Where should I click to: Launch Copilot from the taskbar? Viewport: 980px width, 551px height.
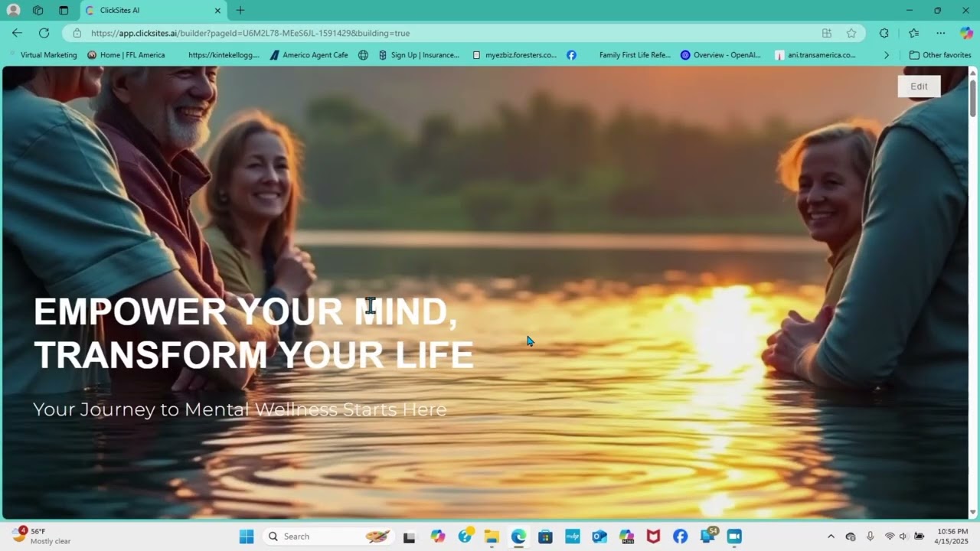click(437, 536)
